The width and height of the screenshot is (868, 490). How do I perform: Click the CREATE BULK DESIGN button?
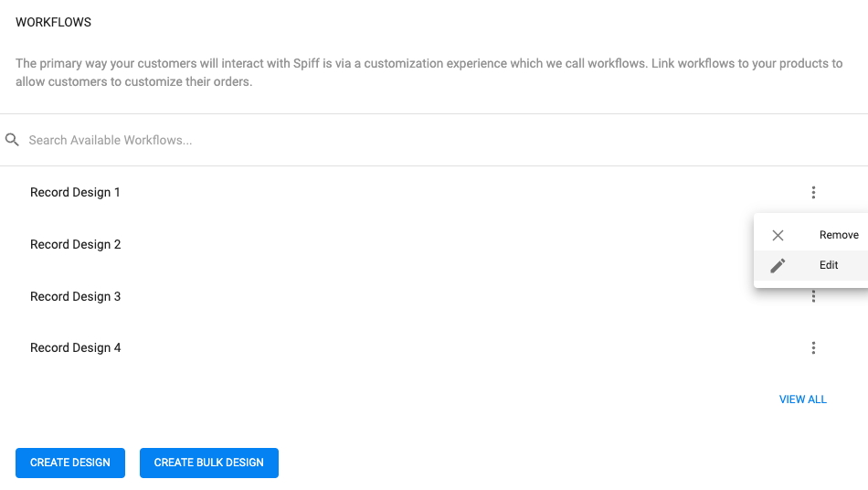tap(208, 463)
